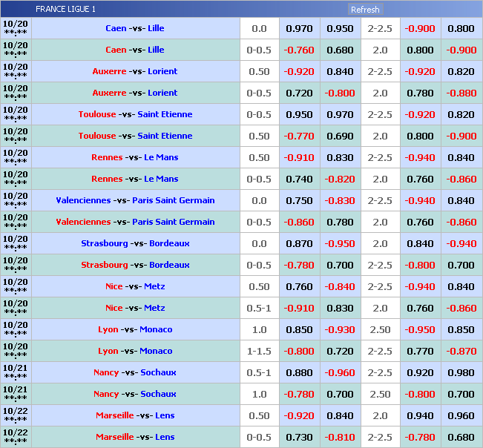The height and width of the screenshot is (448, 483).
Task: Pick 0.830 odds for Rennes vs Le Mans
Action: tap(340, 158)
